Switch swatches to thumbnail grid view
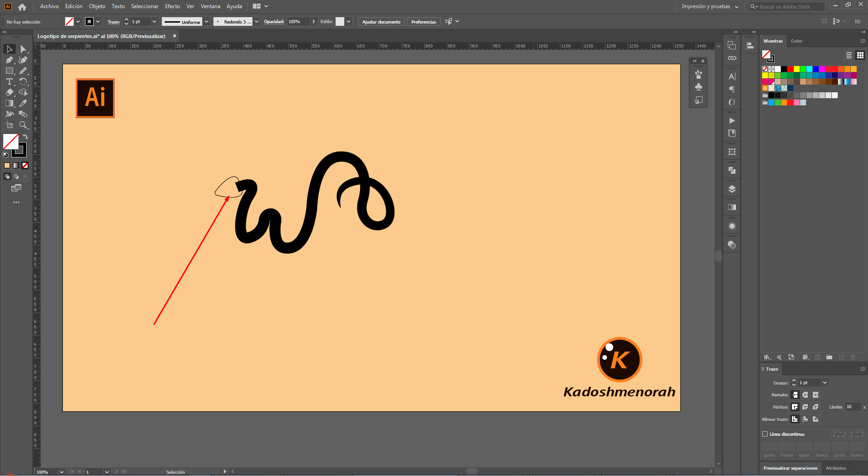Screen dimensions: 868x476 tap(860, 55)
